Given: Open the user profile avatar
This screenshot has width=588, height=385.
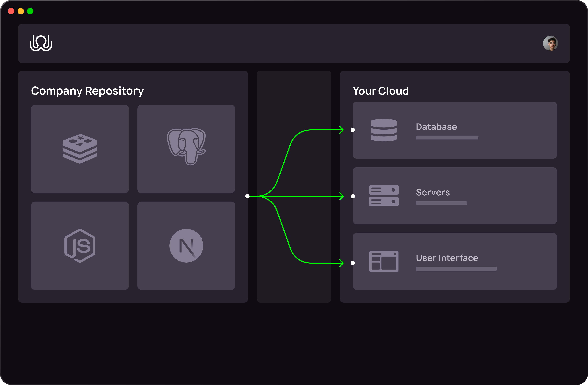Looking at the screenshot, I should [x=550, y=43].
